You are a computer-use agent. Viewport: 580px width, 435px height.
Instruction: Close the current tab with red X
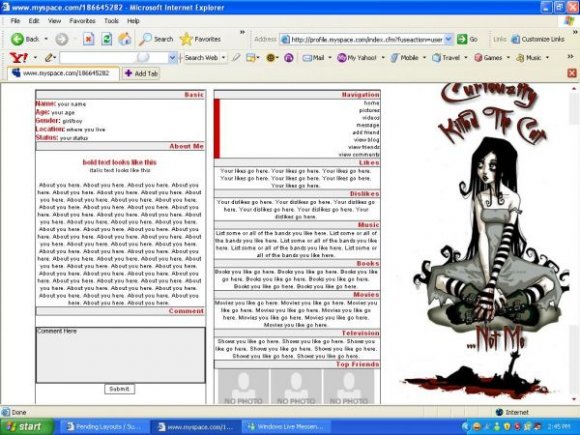(572, 73)
